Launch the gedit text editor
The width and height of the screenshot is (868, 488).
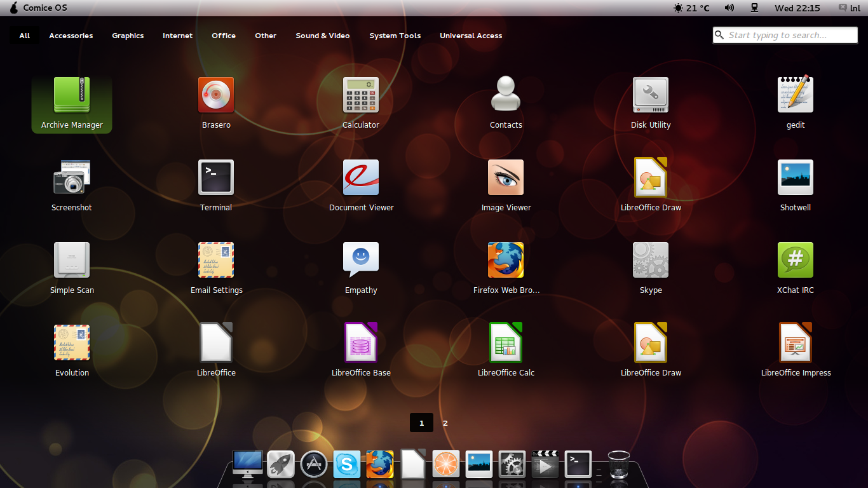coord(795,95)
